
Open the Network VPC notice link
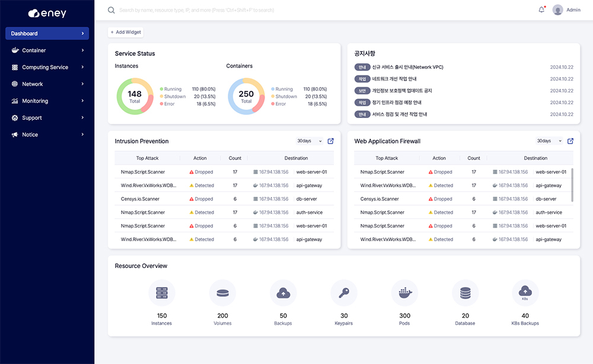tap(407, 68)
